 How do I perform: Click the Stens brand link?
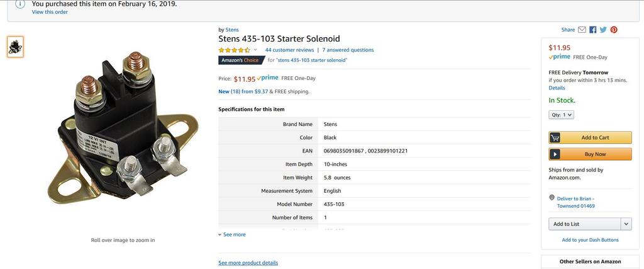tap(232, 30)
